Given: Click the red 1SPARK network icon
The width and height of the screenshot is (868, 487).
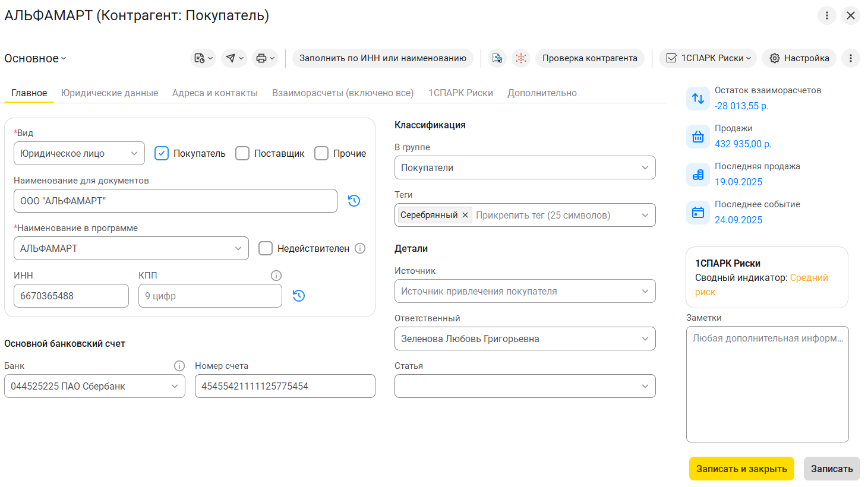Looking at the screenshot, I should (521, 58).
